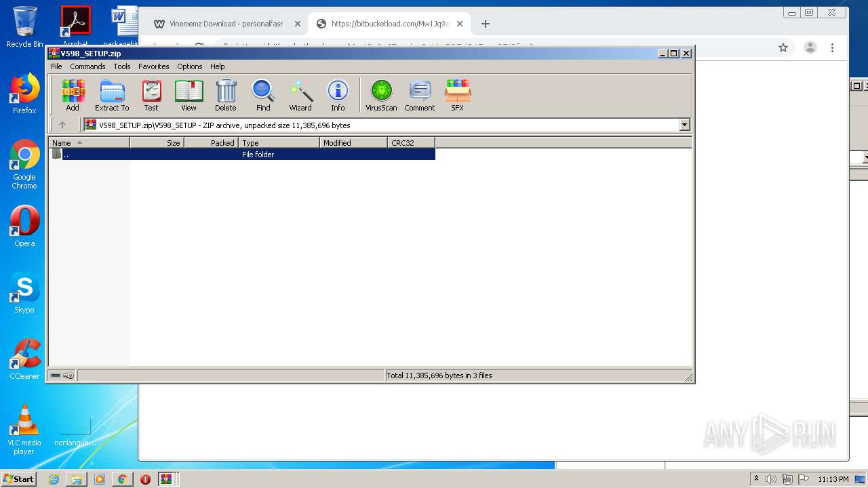868x488 pixels.
Task: Show archive Info
Action: 338,95
